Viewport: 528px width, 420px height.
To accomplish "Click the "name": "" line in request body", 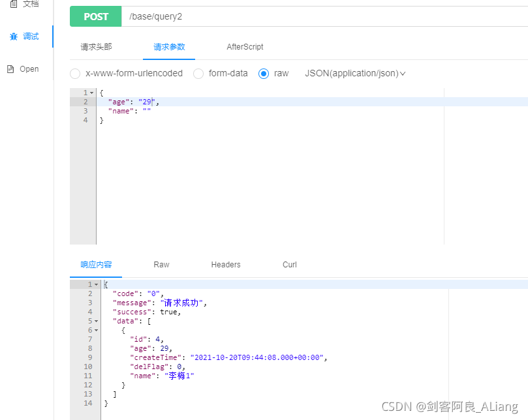I will pos(129,111).
